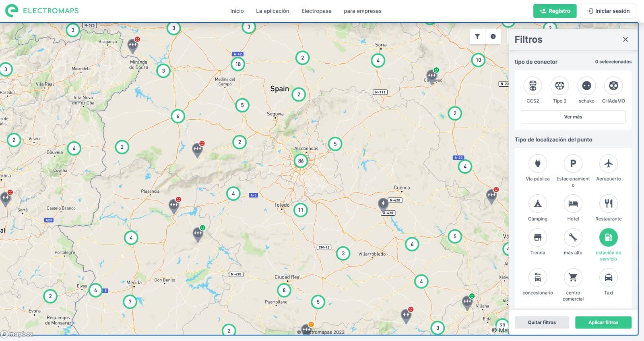The image size is (644, 341).
Task: Open the map filter funnel icon
Action: tap(477, 36)
